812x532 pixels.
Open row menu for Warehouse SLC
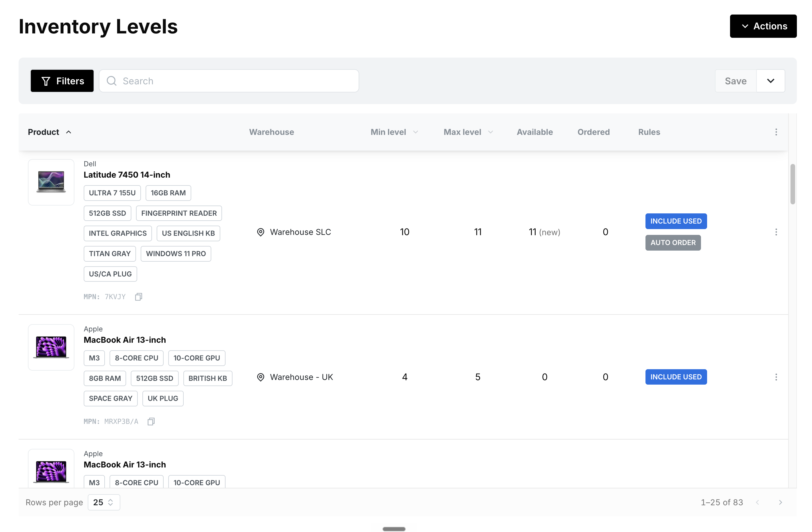[x=776, y=232]
